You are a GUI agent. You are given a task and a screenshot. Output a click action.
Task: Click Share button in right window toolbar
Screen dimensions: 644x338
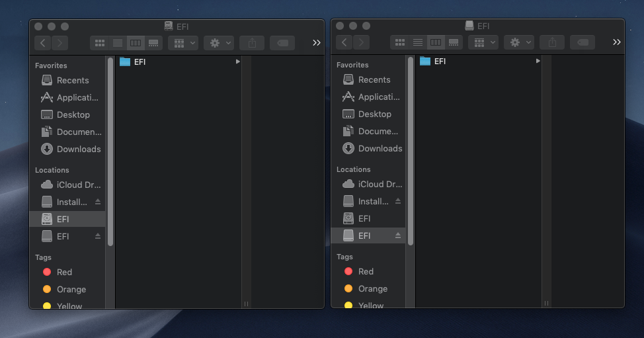click(552, 42)
